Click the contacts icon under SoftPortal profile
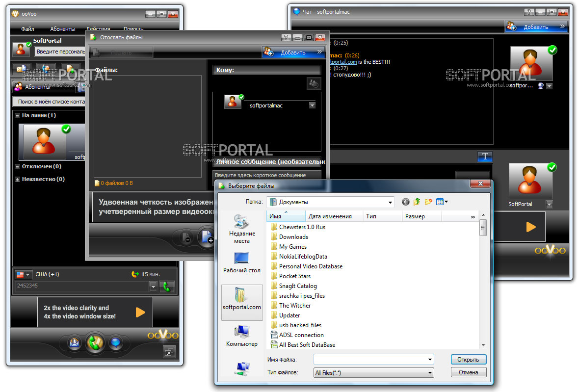Viewport: 578px width, 392px height. 46,69
